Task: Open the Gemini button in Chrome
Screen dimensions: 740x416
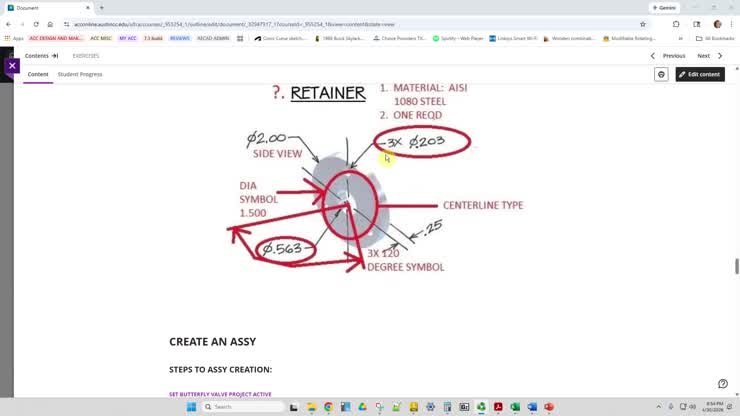Action: pyautogui.click(x=664, y=8)
